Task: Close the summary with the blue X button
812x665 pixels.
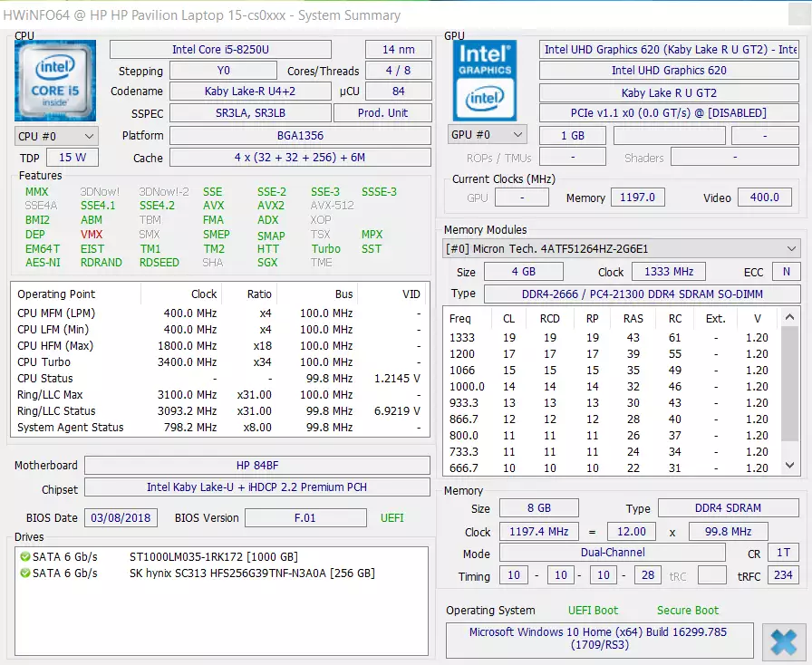Action: pyautogui.click(x=784, y=642)
